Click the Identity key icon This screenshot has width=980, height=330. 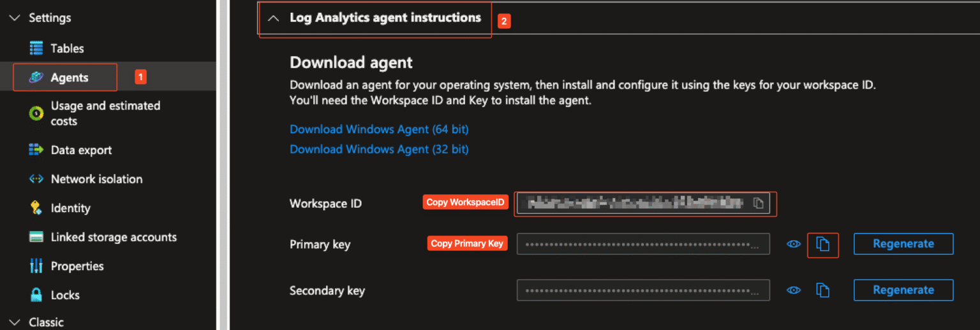[36, 208]
